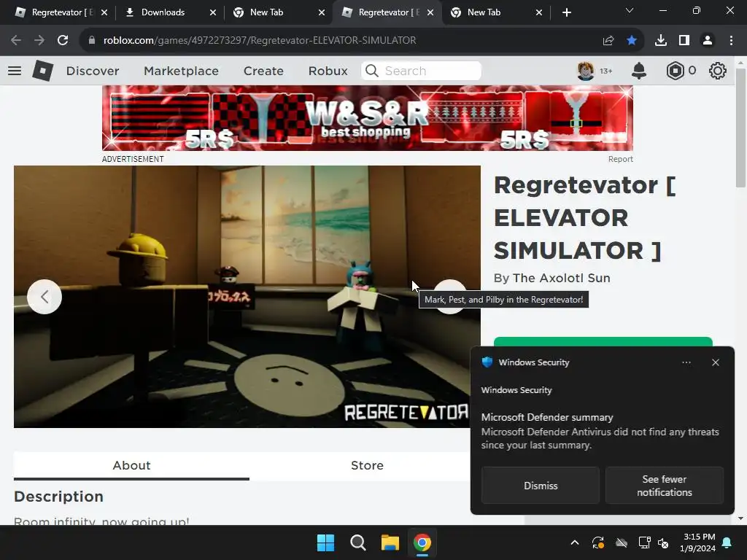
Task: Open File Explorer from taskbar
Action: click(x=390, y=542)
